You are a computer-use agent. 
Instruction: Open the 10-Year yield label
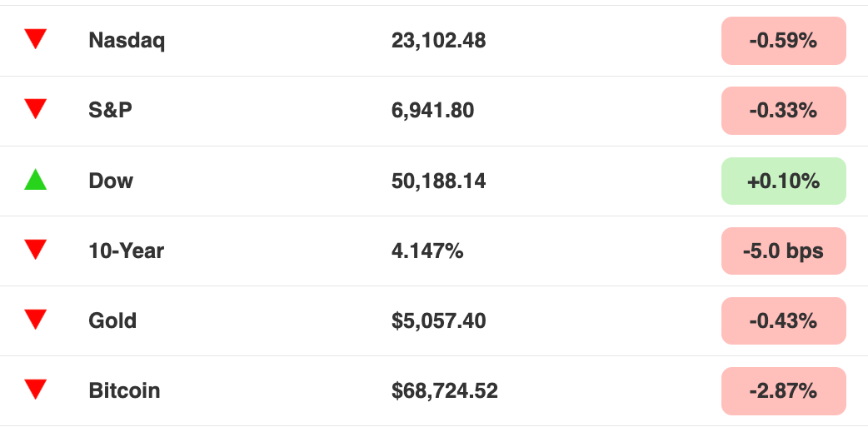127,251
